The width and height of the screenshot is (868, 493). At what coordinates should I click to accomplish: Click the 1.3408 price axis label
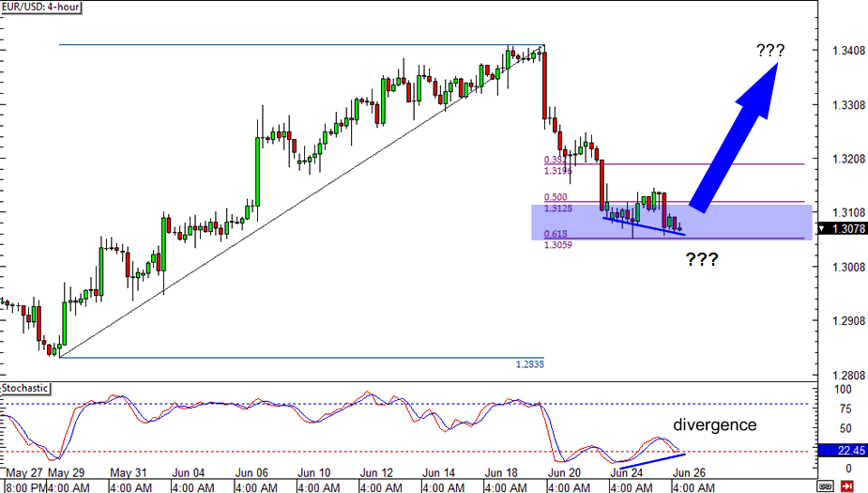coord(848,51)
